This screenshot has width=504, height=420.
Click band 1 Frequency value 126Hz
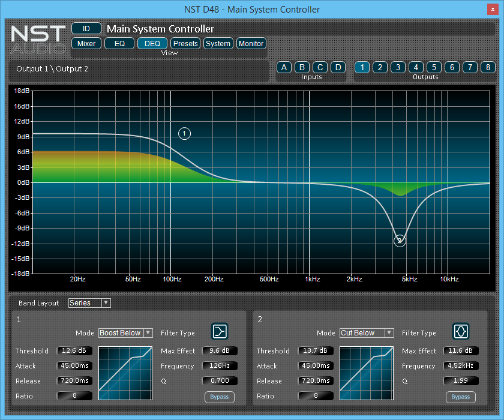(x=220, y=365)
